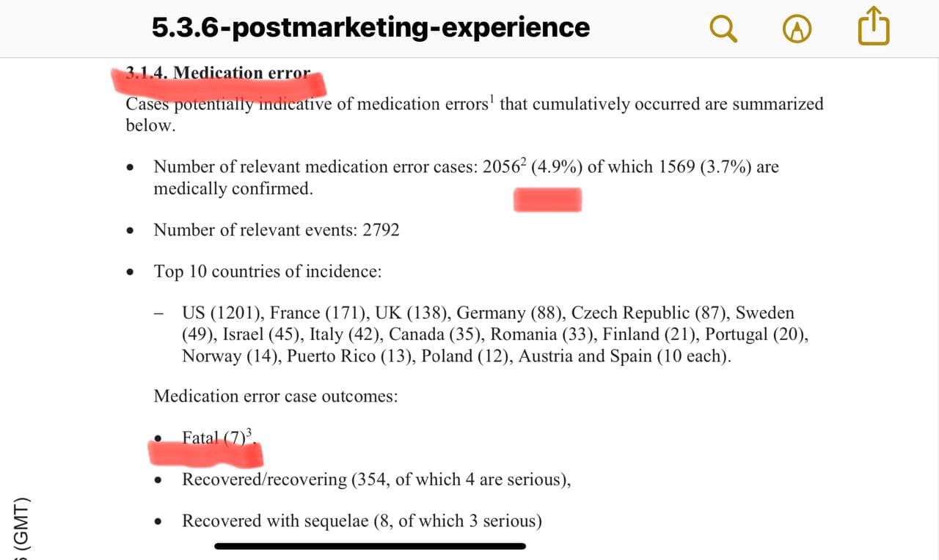
Task: Tap footnote 3 superscript after Fatal (7)
Action: [x=249, y=432]
